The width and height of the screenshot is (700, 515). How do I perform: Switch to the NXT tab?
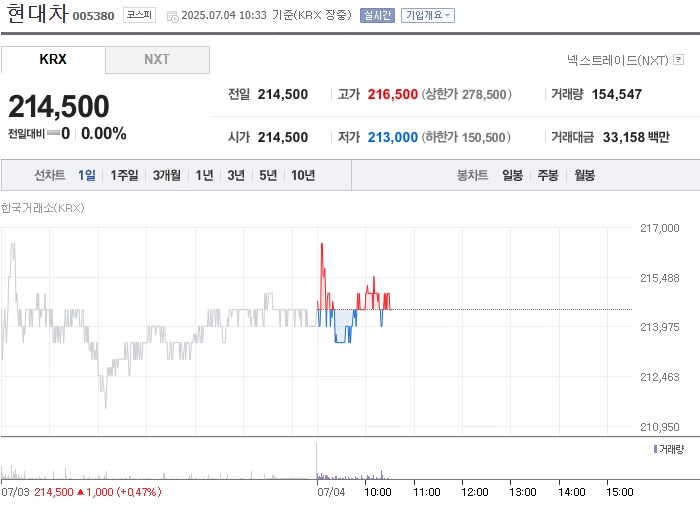pos(157,59)
